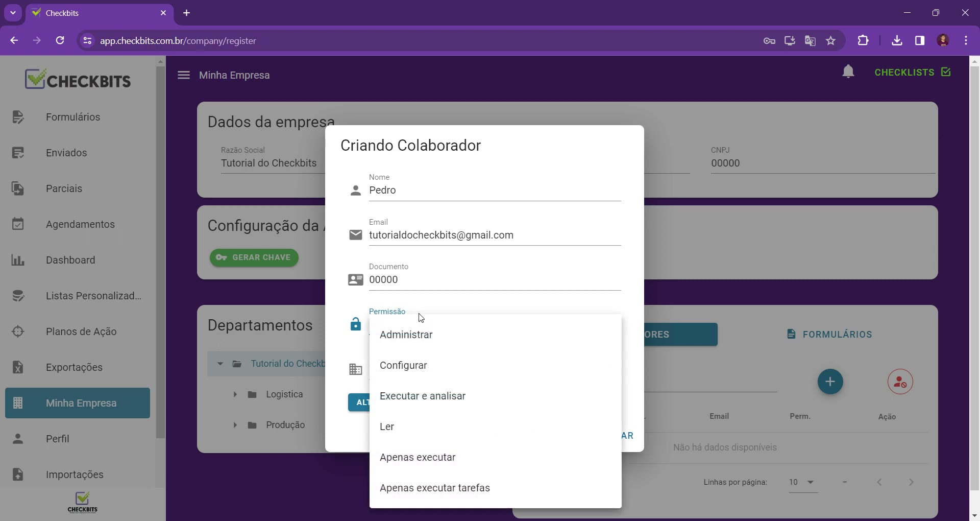Click the Checkbits logo at top
This screenshot has height=521, width=980.
78,79
